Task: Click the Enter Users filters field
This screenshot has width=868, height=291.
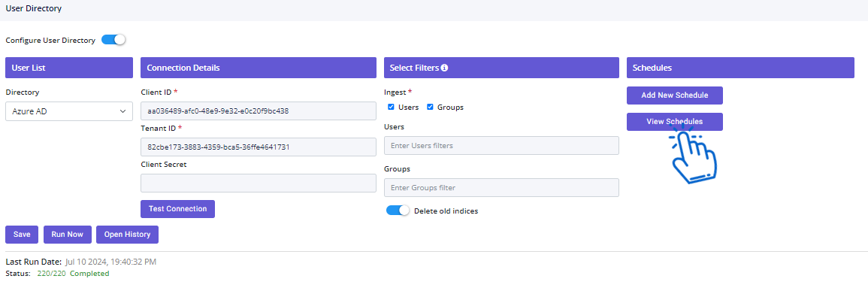Action: (x=501, y=146)
